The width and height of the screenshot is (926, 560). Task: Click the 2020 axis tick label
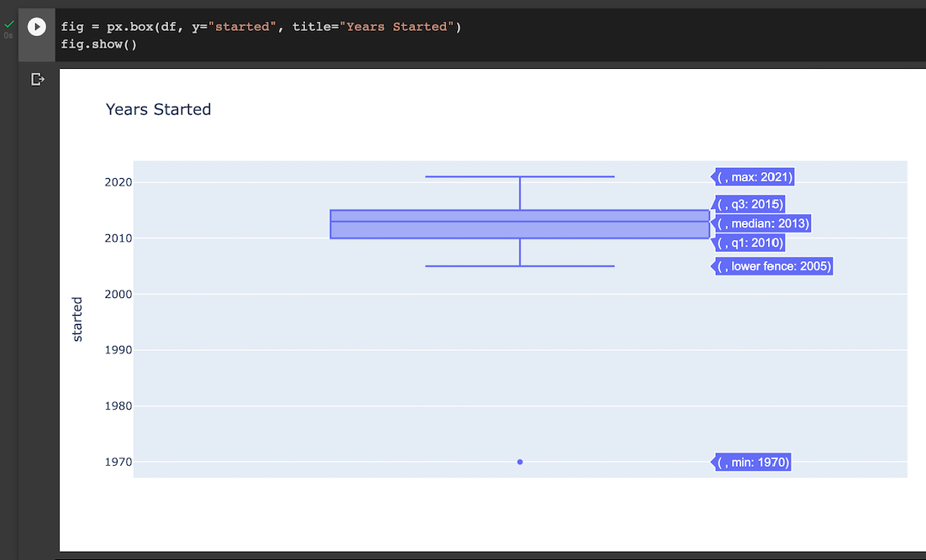pyautogui.click(x=118, y=181)
